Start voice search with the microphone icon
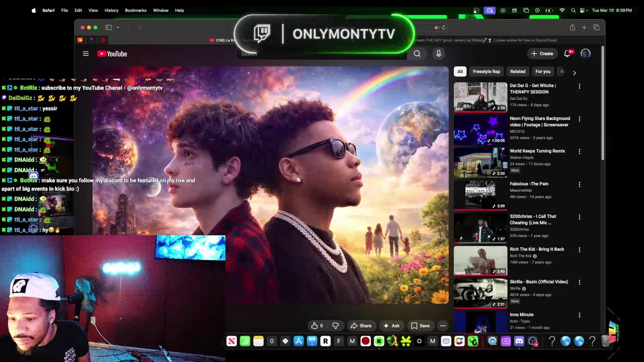 tap(439, 54)
